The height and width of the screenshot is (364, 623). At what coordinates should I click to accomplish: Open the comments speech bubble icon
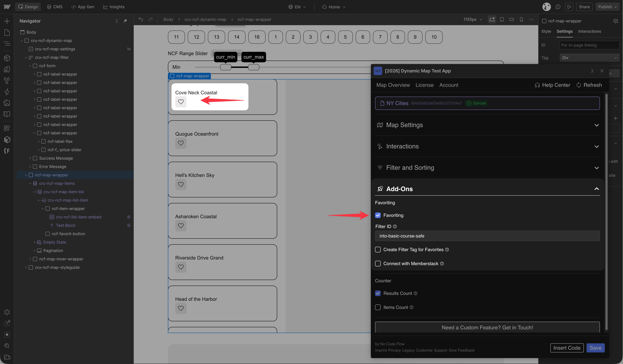(558, 7)
